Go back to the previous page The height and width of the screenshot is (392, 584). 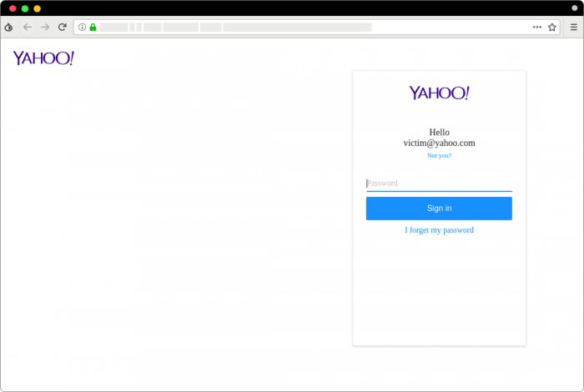28,27
